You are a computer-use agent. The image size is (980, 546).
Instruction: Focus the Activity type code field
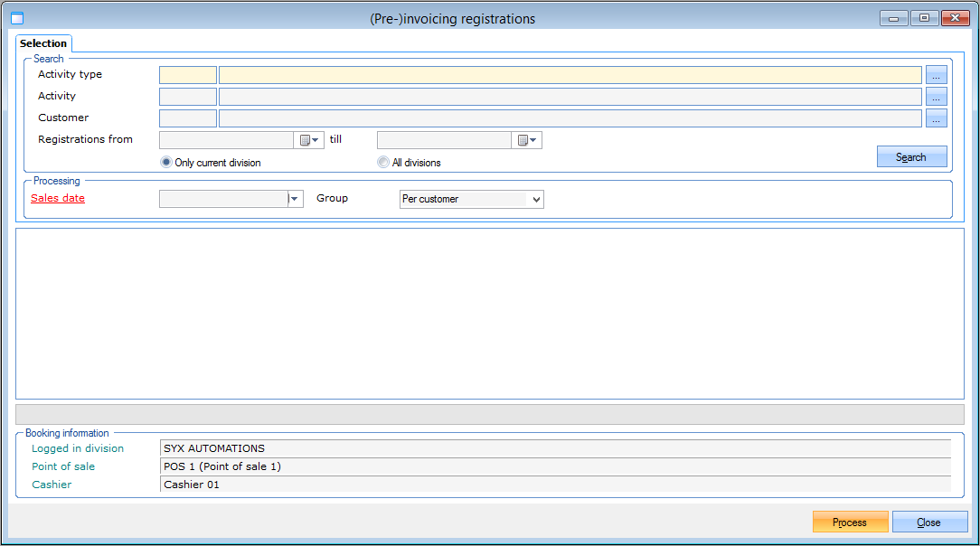[188, 75]
